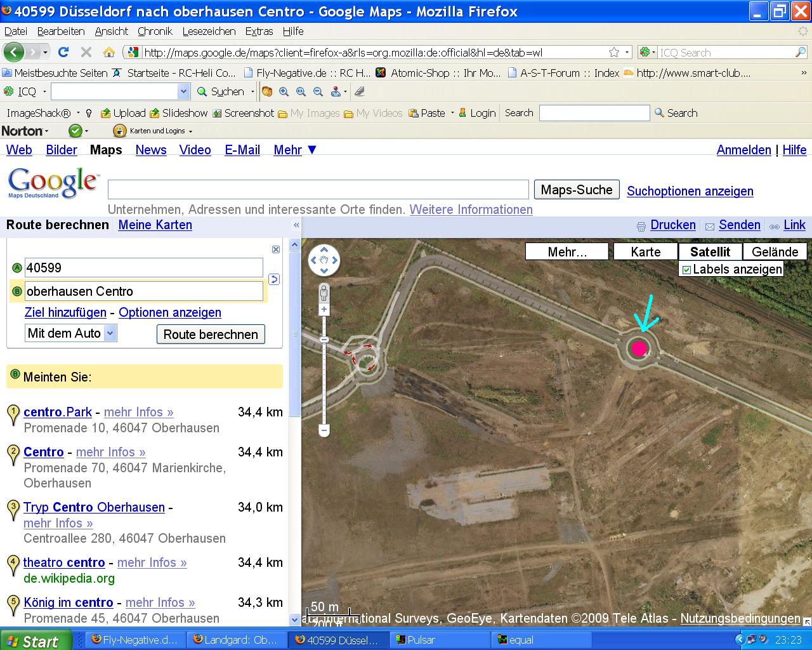812x650 pixels.
Task: Expand the Mehr dropdown in Google navigation
Action: (x=295, y=150)
